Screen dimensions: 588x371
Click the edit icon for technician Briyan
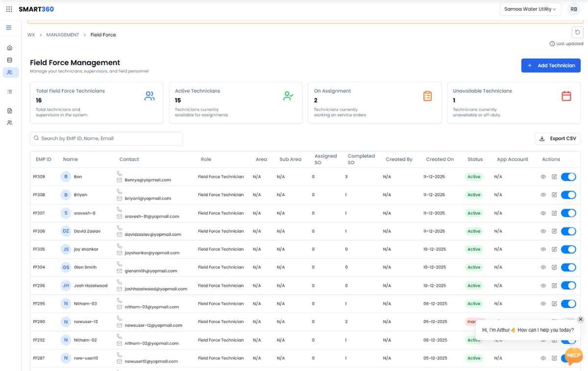coord(555,195)
